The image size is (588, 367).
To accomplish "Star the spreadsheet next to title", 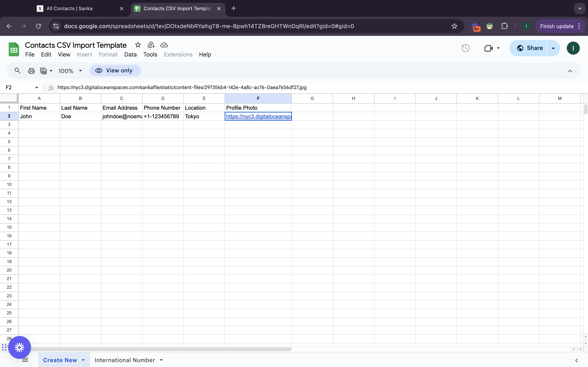I will (138, 45).
